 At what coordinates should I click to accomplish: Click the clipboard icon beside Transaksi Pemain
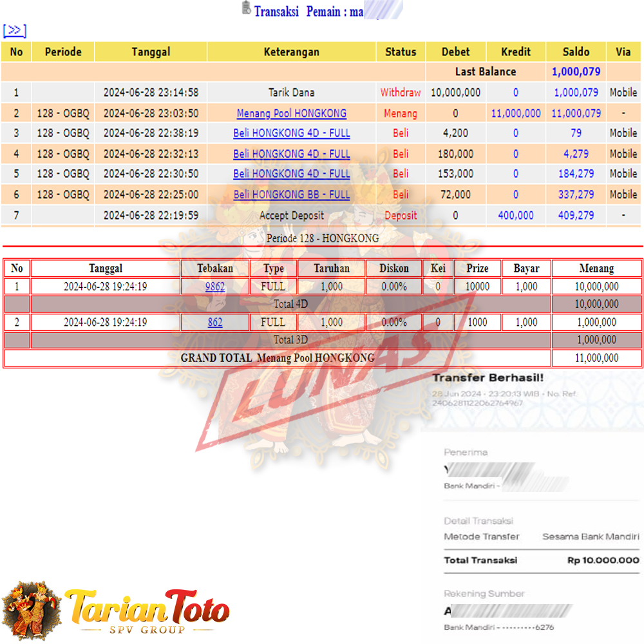click(246, 8)
